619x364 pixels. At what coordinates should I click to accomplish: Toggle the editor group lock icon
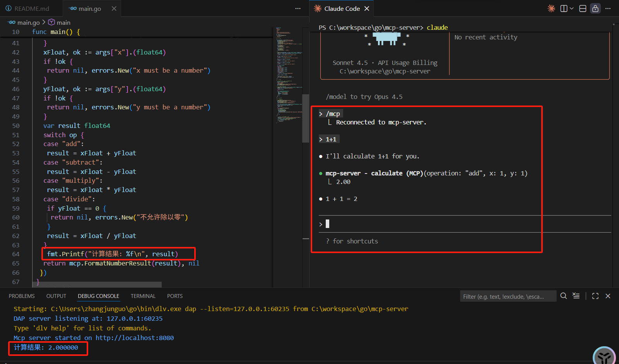(x=595, y=9)
